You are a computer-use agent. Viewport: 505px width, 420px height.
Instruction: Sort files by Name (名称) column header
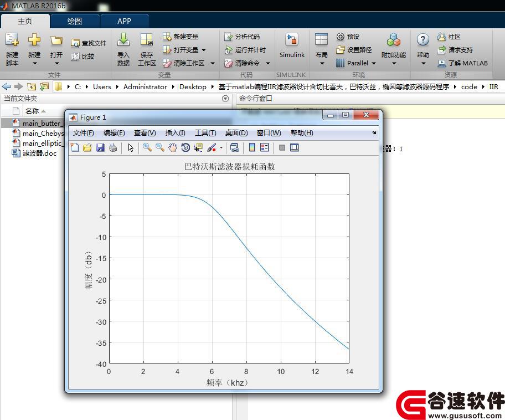click(32, 111)
